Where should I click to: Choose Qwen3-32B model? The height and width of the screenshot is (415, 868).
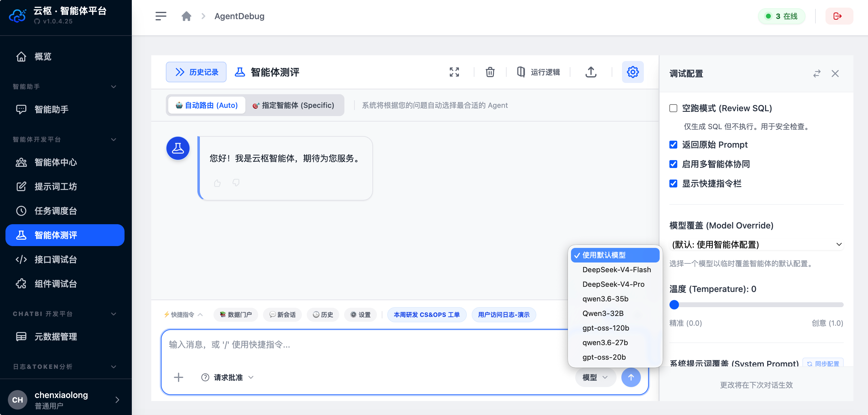click(615, 313)
